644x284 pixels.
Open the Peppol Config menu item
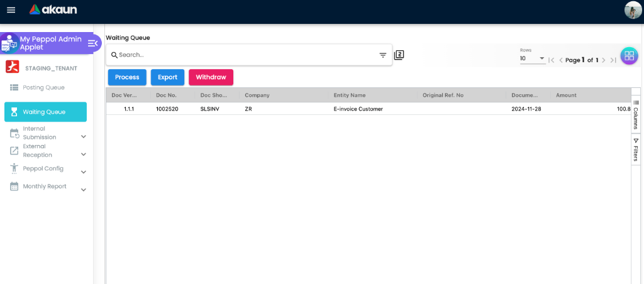[45, 168]
